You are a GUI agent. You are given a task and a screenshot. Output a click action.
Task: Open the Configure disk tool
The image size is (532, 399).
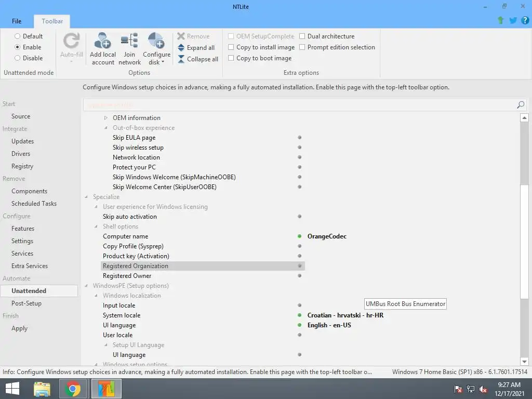(156, 48)
